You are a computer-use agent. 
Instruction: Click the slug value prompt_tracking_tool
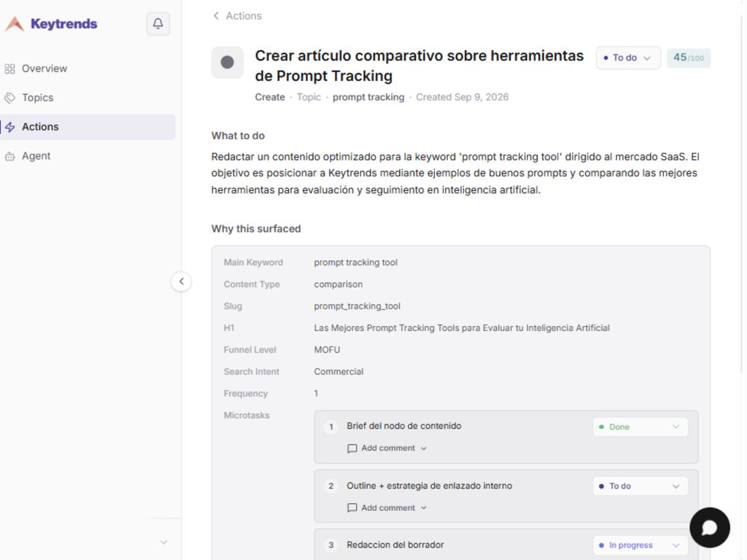357,306
